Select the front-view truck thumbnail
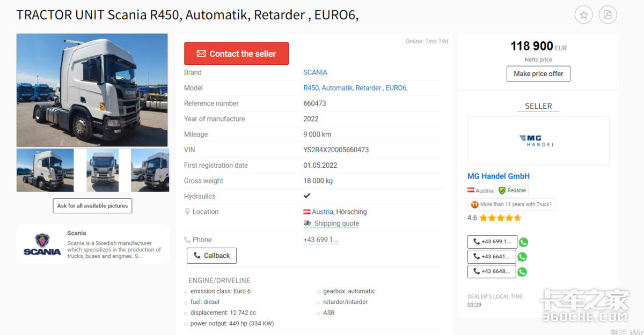Screen dimensions: 644x335 pyautogui.click(x=103, y=170)
